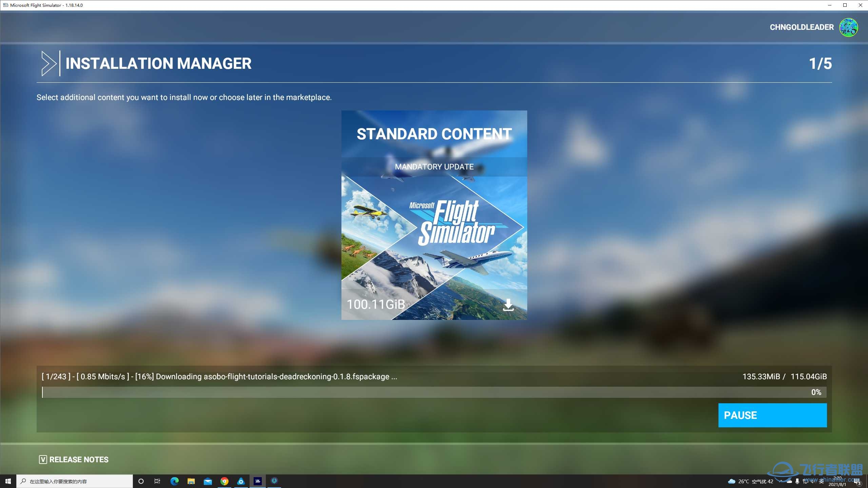The image size is (868, 488).
Task: Launch Microsoft Edge from the taskbar
Action: click(x=175, y=481)
